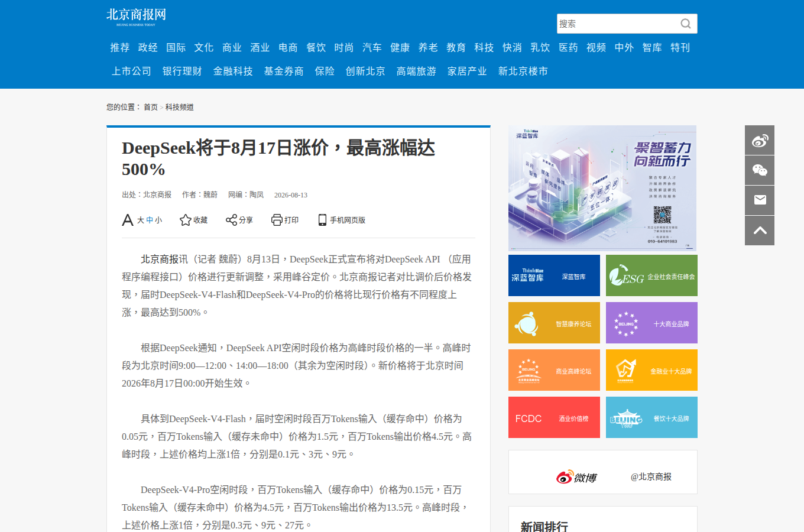Image resolution: width=804 pixels, height=532 pixels.
Task: Click the 手机网页版 phone icon
Action: [322, 220]
